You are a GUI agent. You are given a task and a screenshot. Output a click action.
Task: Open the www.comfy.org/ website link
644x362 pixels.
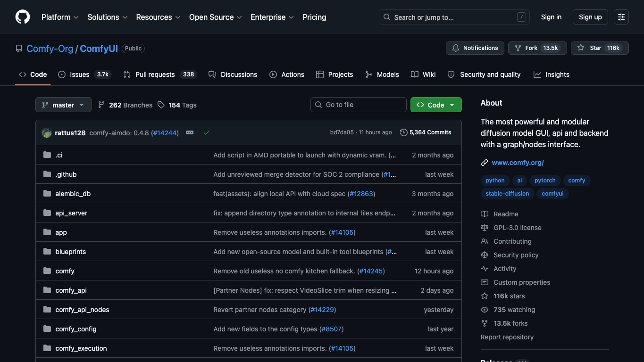pos(518,163)
